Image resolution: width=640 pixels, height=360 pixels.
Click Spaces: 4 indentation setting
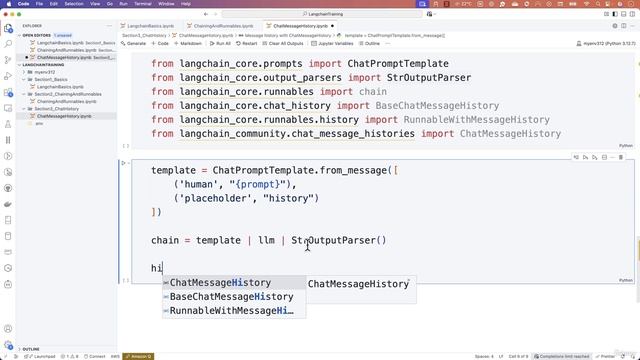point(484,356)
